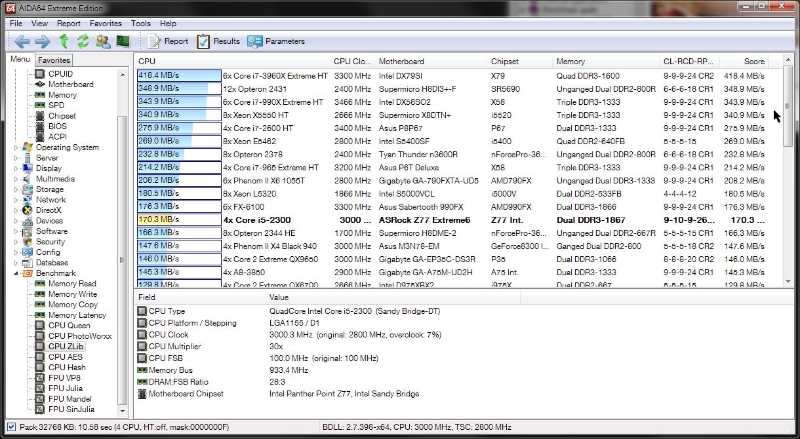Select the Memory Copy benchmark icon
This screenshot has height=439, width=800.
(40, 305)
